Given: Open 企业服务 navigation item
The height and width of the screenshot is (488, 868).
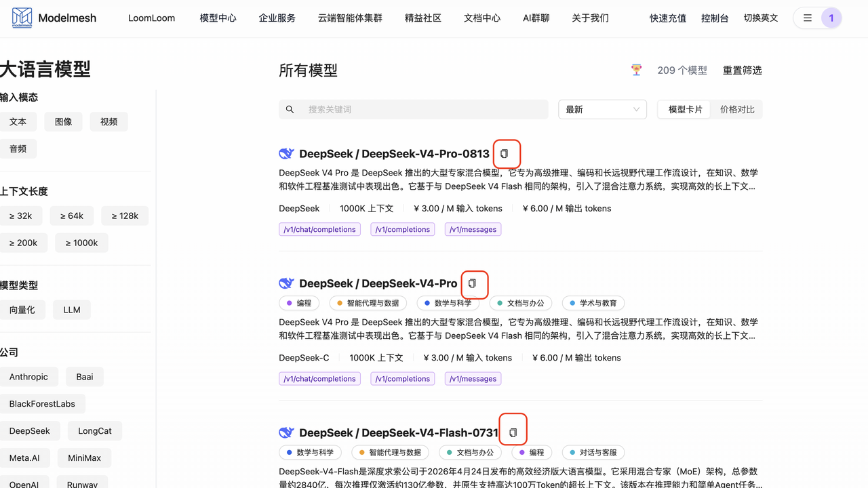Looking at the screenshot, I should [277, 18].
